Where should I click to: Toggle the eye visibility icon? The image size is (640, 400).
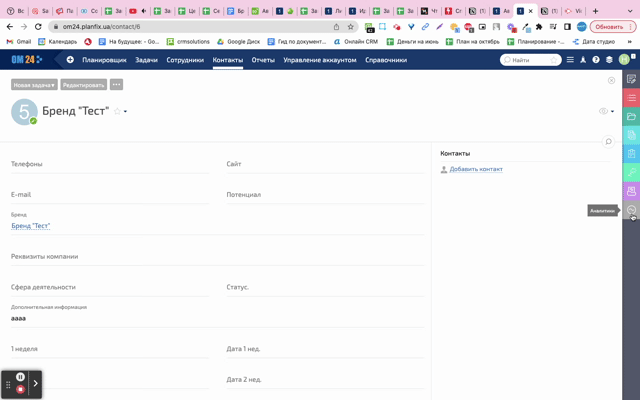point(603,111)
